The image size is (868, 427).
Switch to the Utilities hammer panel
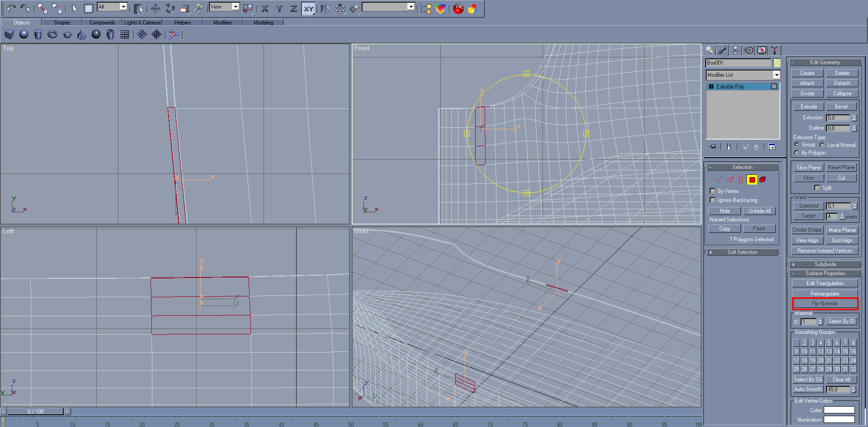coord(774,50)
